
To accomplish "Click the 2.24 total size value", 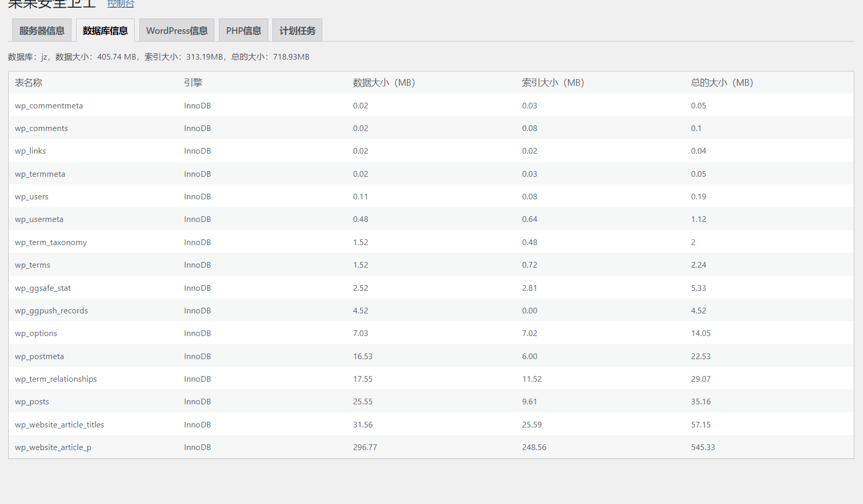I will tap(699, 265).
